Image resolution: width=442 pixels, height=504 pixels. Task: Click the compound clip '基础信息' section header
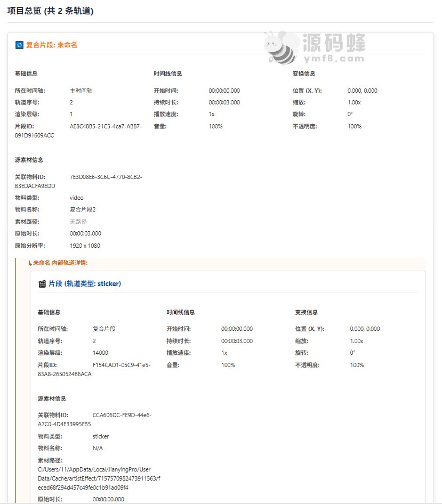point(26,74)
